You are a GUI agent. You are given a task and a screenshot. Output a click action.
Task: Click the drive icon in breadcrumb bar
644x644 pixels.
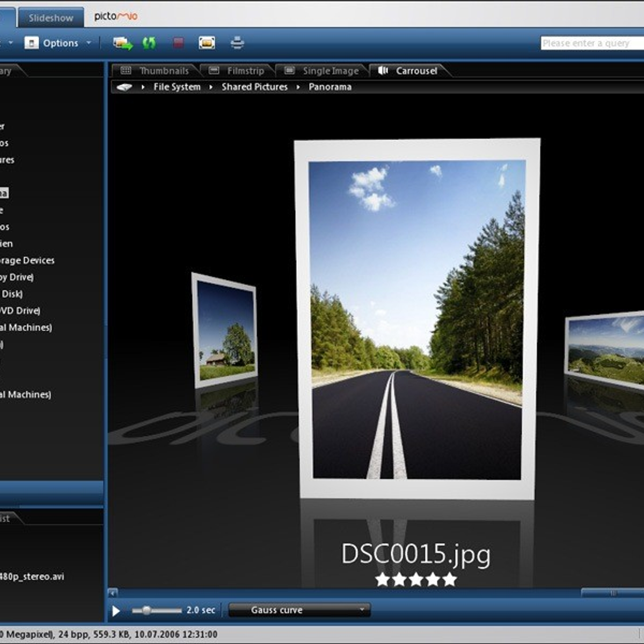125,87
